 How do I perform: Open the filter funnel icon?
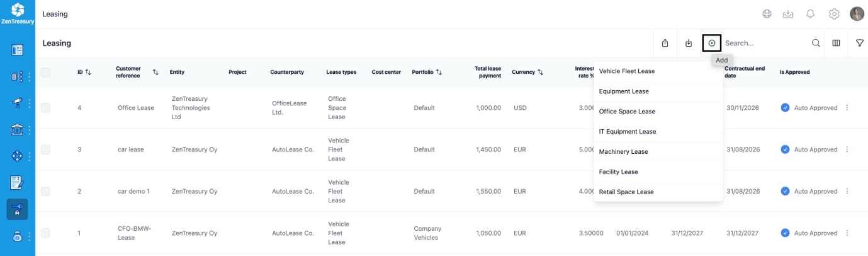(x=860, y=43)
